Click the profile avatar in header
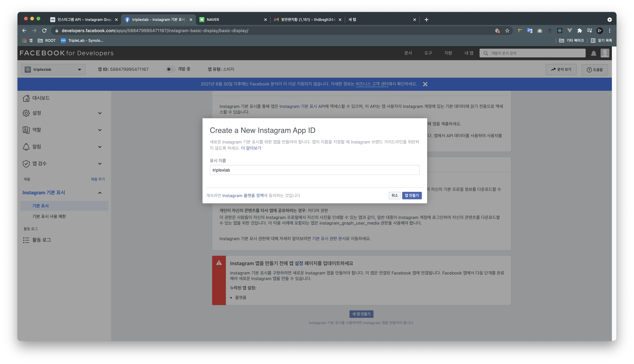This screenshot has width=634, height=364. coord(605,53)
